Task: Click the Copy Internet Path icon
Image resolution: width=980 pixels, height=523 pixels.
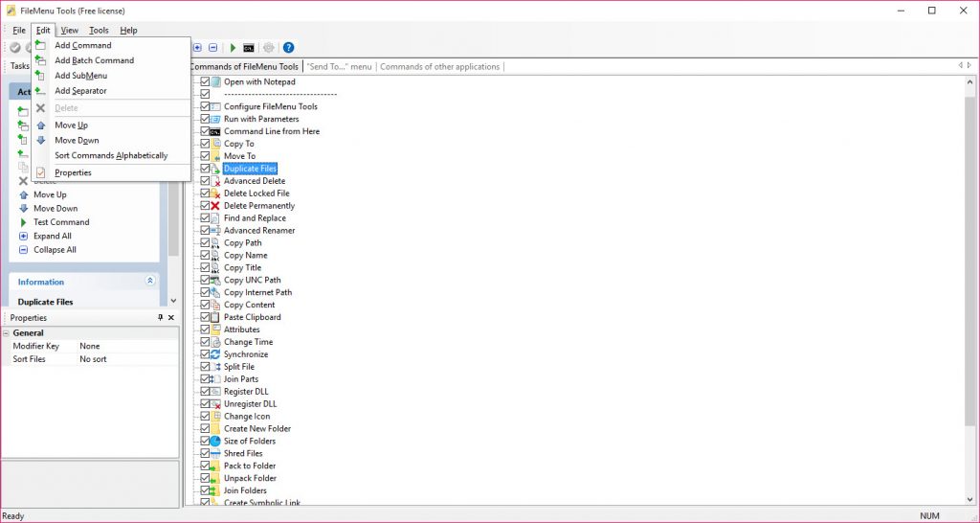Action: coord(215,292)
